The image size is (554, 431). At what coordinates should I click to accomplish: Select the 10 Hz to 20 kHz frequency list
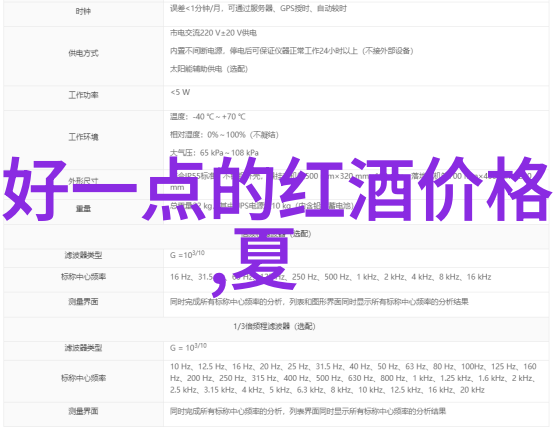coord(353,378)
